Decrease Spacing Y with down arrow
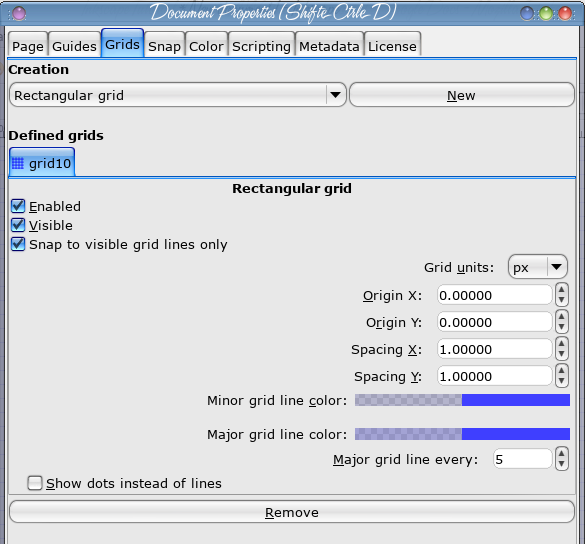The width and height of the screenshot is (585, 544). click(561, 381)
